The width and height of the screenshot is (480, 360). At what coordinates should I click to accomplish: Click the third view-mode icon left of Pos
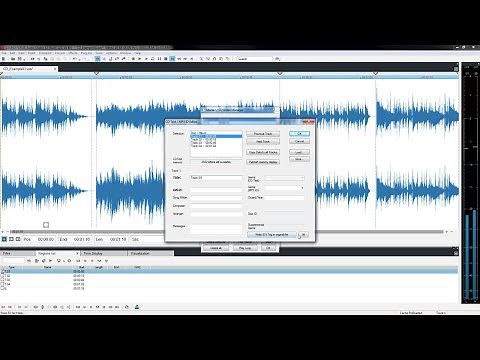[x=18, y=239]
